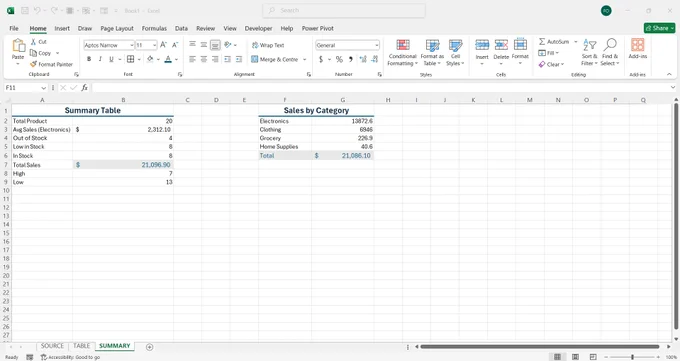Switch to the Data tab
The width and height of the screenshot is (680, 361).
pos(181,28)
